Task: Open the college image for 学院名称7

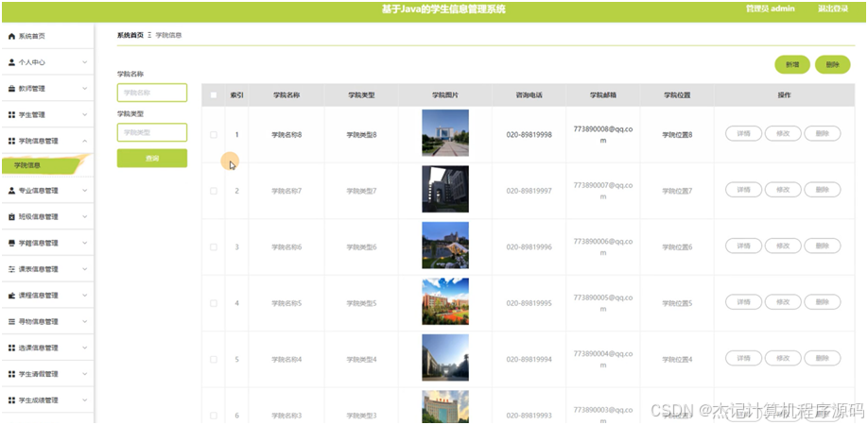Action: [x=445, y=189]
